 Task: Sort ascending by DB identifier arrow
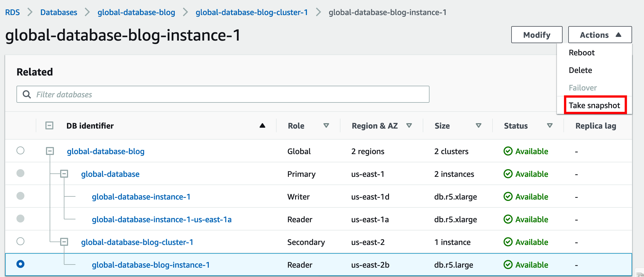click(262, 126)
